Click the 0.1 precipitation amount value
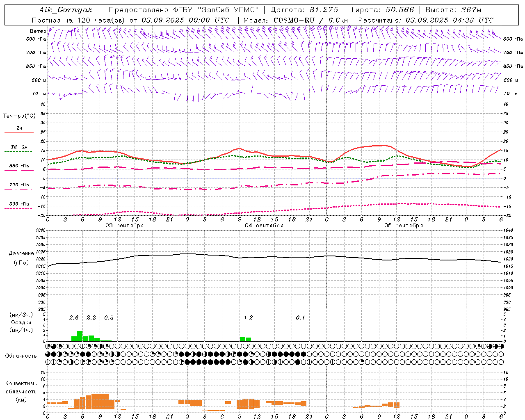The width and height of the screenshot is (525, 420). pyautogui.click(x=300, y=317)
